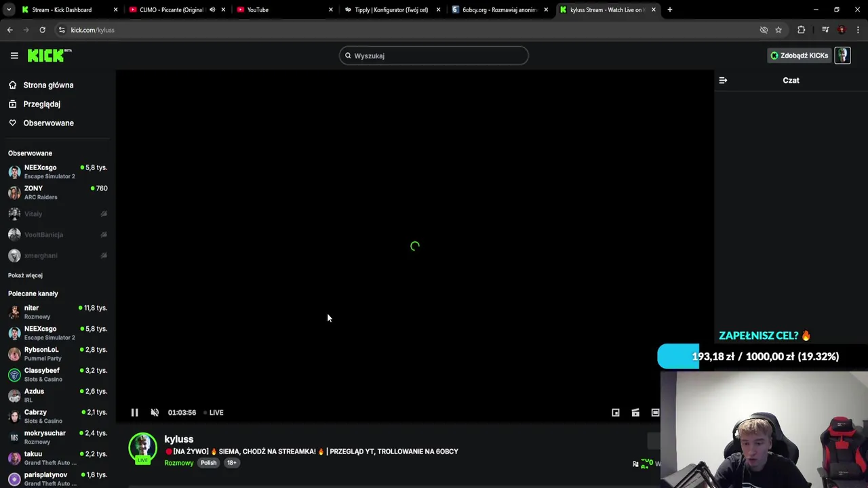
Task: Switch to the 6obcy.org tab
Action: point(499,9)
